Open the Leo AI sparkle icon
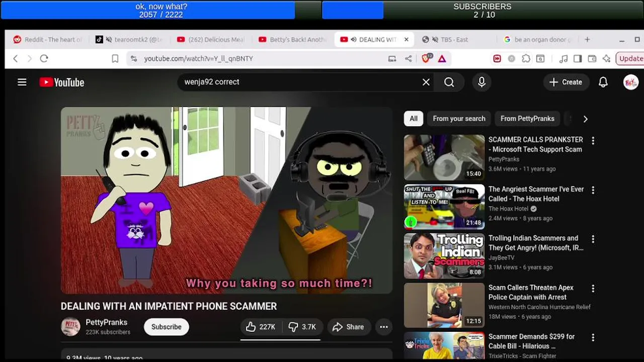This screenshot has width=644, height=362. pyautogui.click(x=606, y=59)
